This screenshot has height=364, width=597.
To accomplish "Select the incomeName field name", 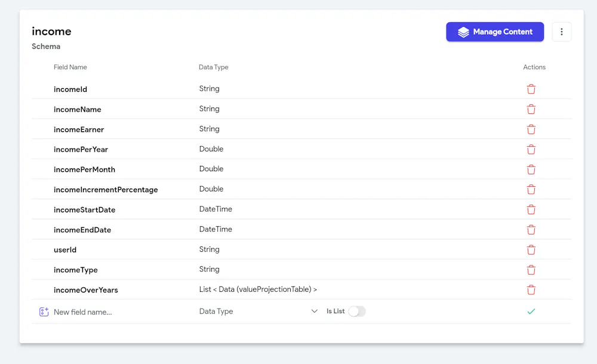I will (77, 109).
